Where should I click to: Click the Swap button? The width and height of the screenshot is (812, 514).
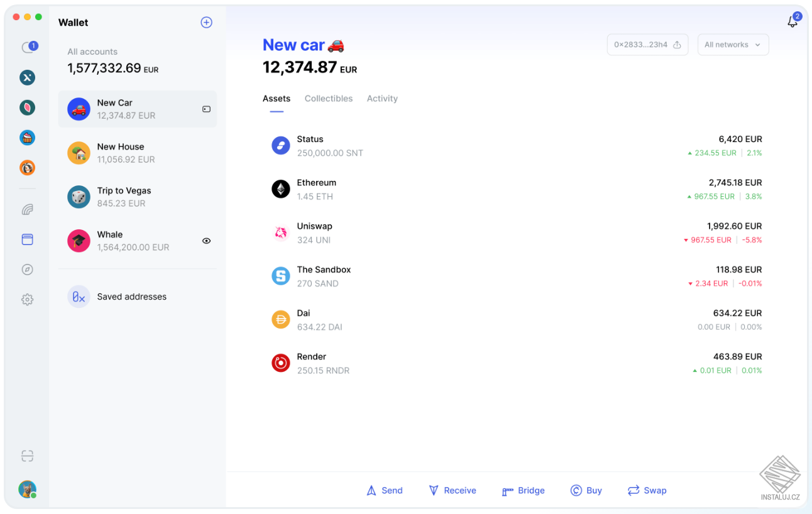647,491
